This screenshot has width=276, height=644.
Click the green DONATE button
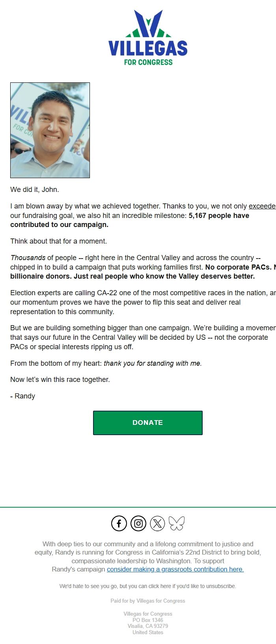point(148,423)
